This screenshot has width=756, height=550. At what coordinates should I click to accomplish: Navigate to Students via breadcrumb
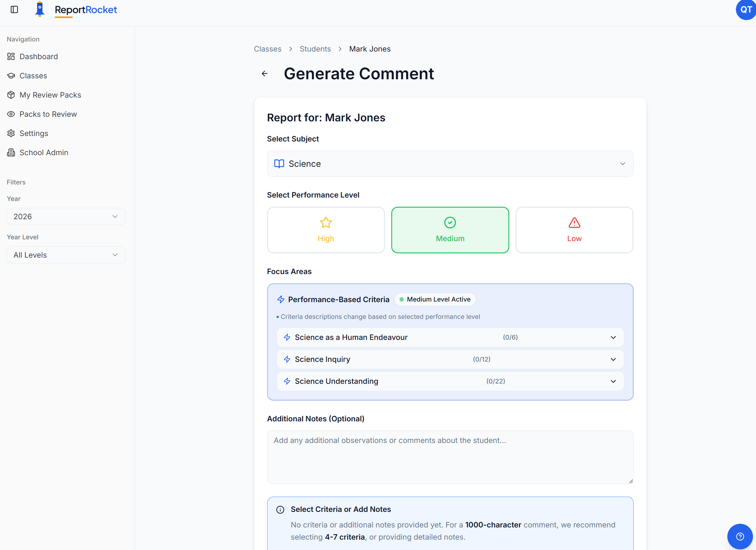point(315,49)
